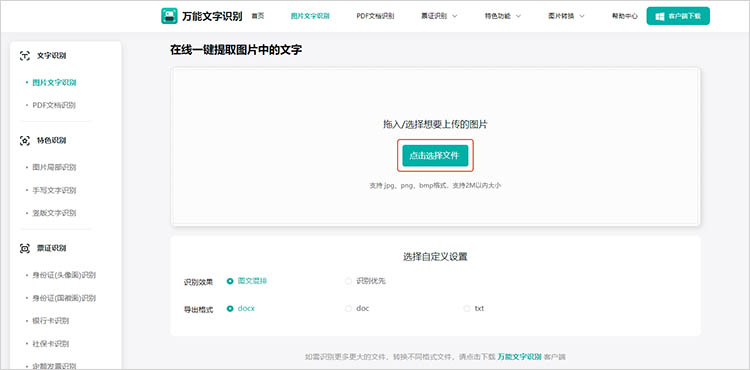Open PDF文档识别 in the top navigation bar
This screenshot has width=750, height=370.
coord(375,16)
